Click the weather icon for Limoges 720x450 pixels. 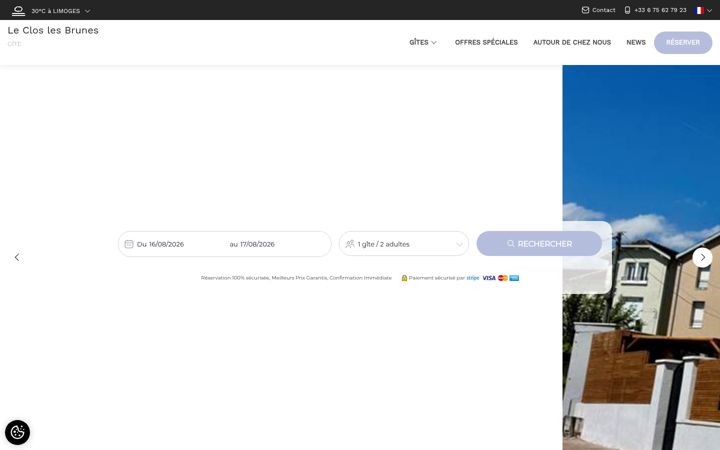pyautogui.click(x=18, y=11)
